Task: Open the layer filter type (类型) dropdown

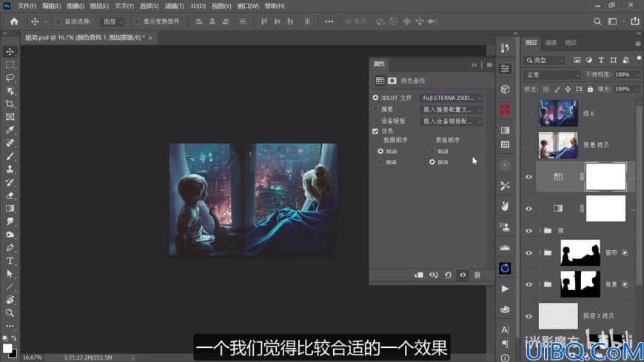Action: click(x=545, y=61)
